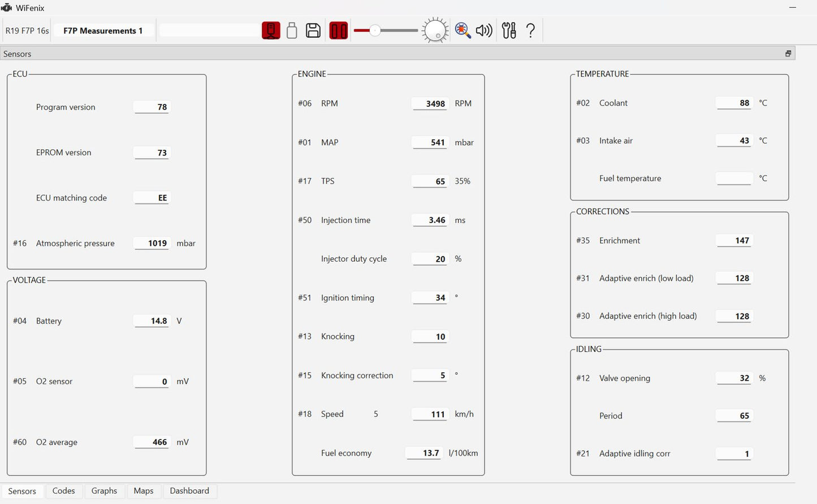Go to the Dashboard tab
Viewport: 817px width, 504px height.
(x=189, y=491)
